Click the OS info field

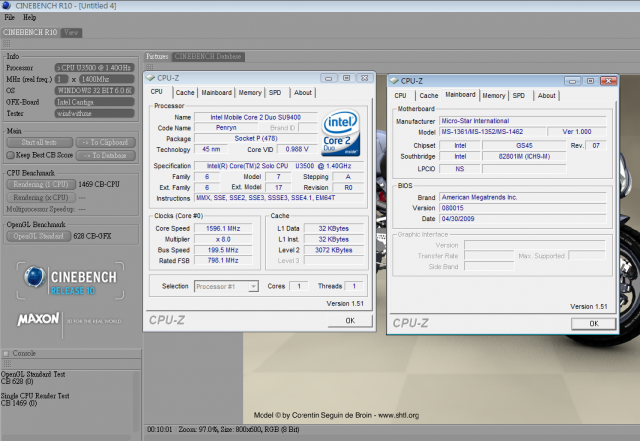[94, 91]
